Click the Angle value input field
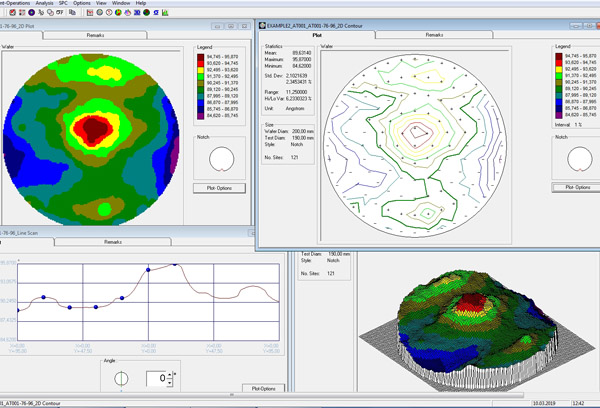The height and width of the screenshot is (408, 600). coord(155,380)
